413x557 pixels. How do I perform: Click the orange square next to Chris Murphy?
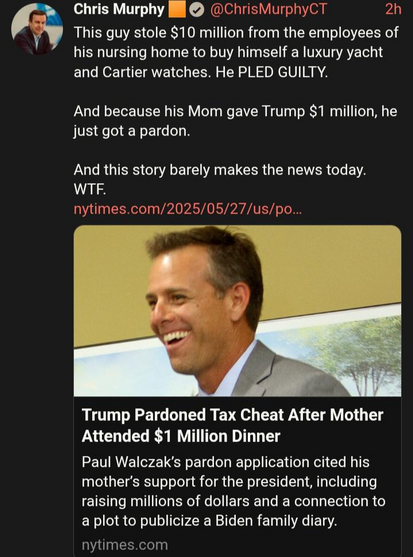176,10
